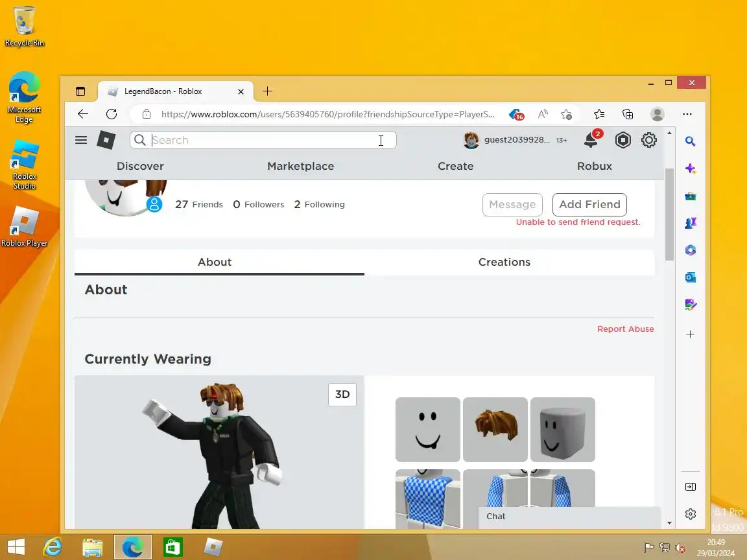Click the scrollbar down arrow
The height and width of the screenshot is (560, 747).
(669, 522)
